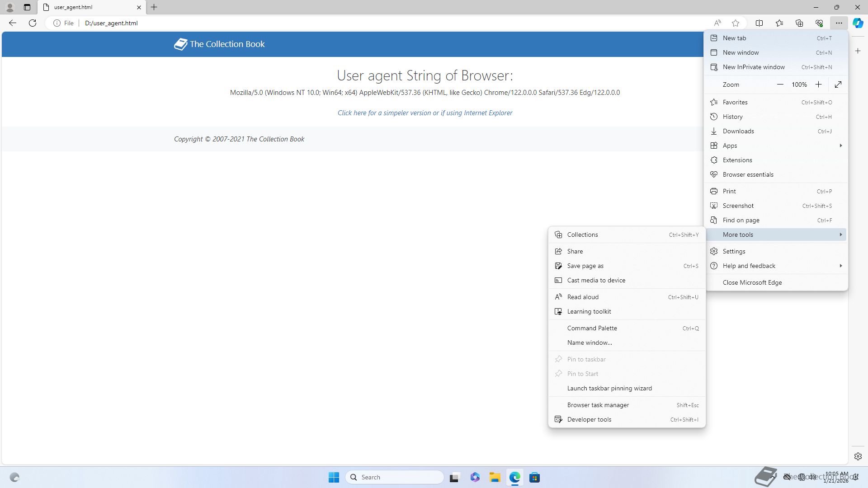
Task: Click the Copilot sidebar icon
Action: (x=858, y=23)
